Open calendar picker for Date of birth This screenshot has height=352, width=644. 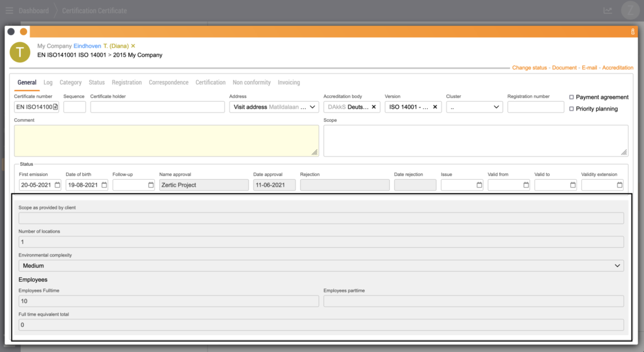tap(104, 185)
